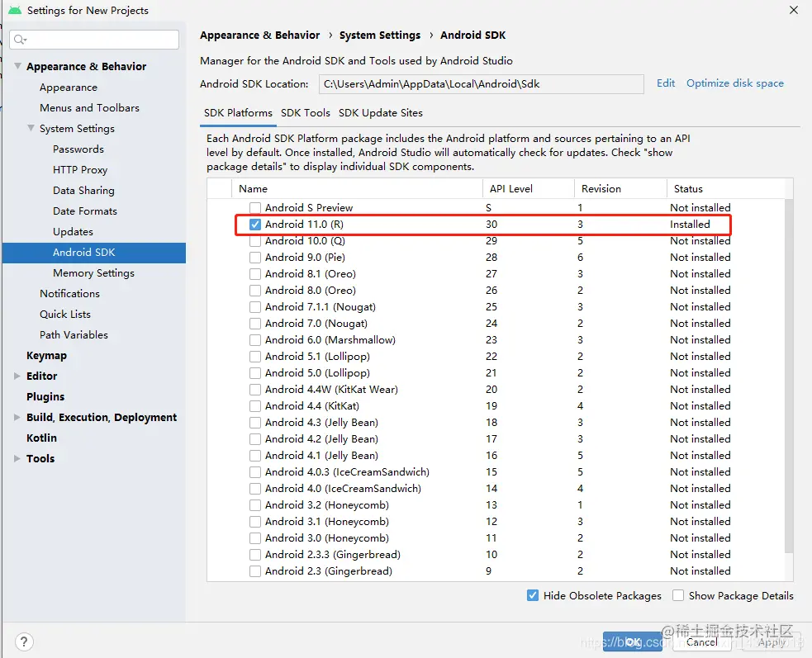Image resolution: width=812 pixels, height=658 pixels.
Task: Expand the Tools section arrow
Action: coord(17,458)
